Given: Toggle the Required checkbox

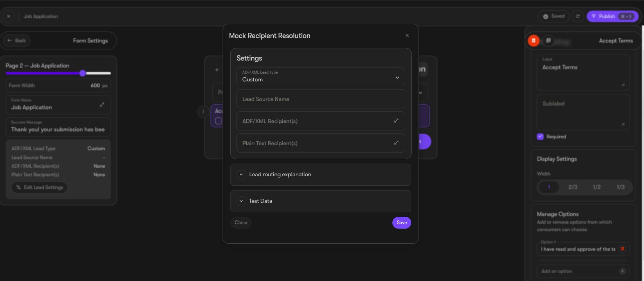Looking at the screenshot, I should (x=540, y=137).
